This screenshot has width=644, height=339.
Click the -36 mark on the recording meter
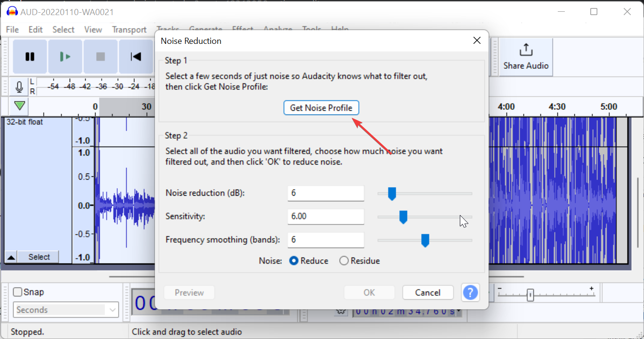point(101,87)
